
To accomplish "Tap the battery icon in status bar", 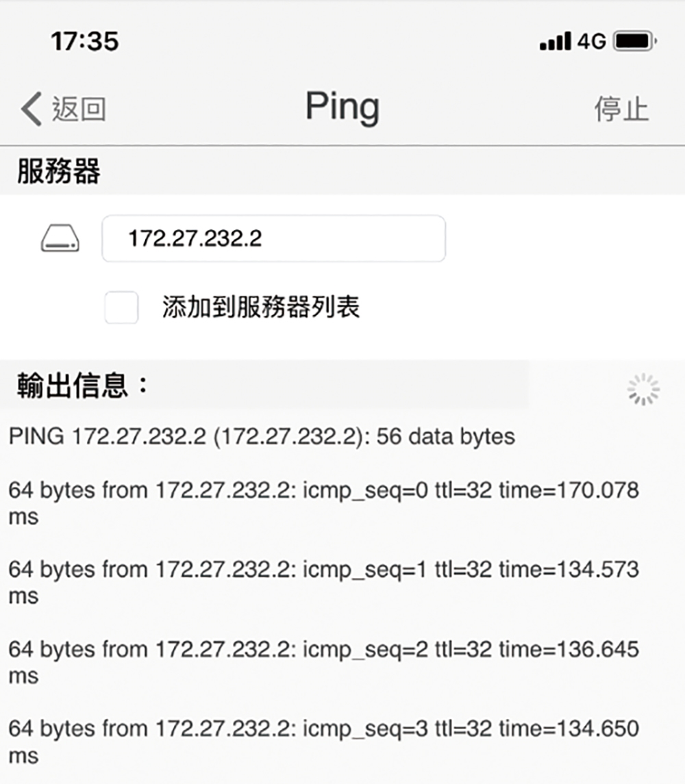I will [x=636, y=41].
